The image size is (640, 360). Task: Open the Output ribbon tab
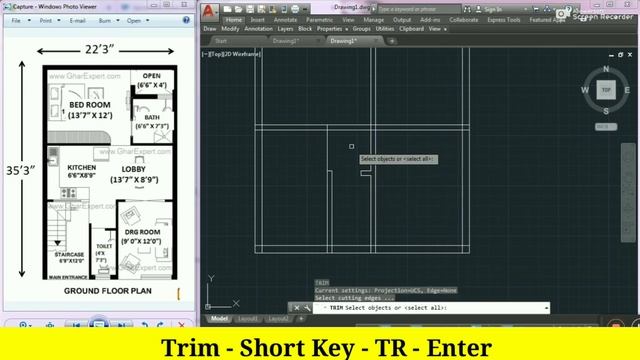point(402,20)
